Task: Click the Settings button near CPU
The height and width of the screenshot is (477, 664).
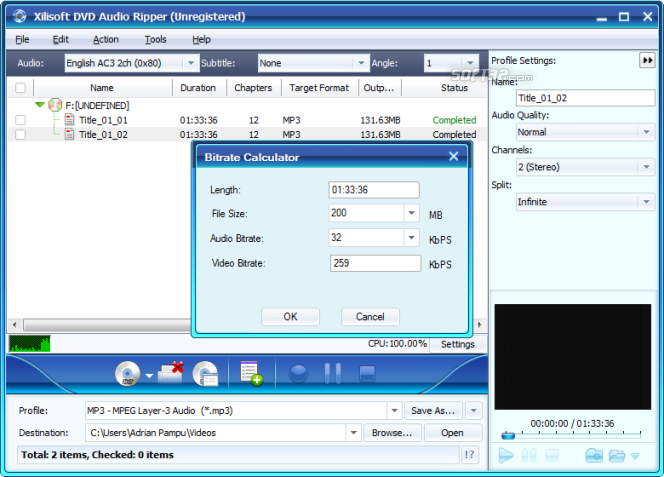Action: coord(458,344)
